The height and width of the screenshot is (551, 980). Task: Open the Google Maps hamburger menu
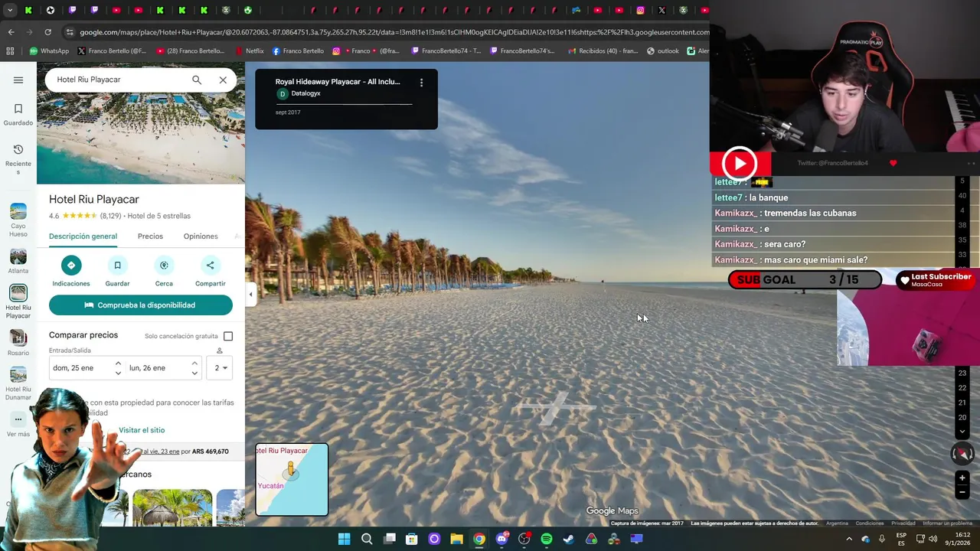tap(18, 80)
